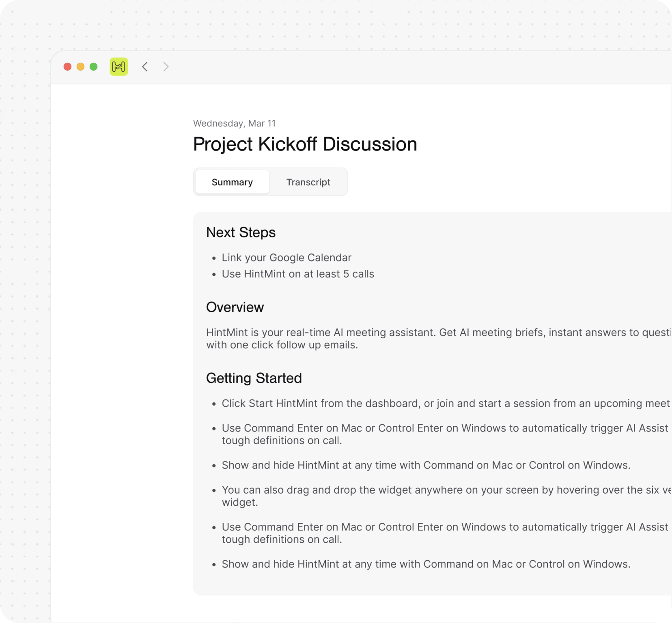Screen dimensions: 672x623
Task: Click the first Use Command Enter on Mac bullet
Action: point(446,434)
